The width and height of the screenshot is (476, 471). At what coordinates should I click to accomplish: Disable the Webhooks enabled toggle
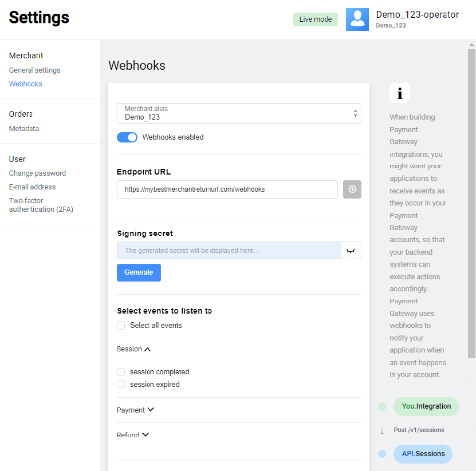click(127, 137)
